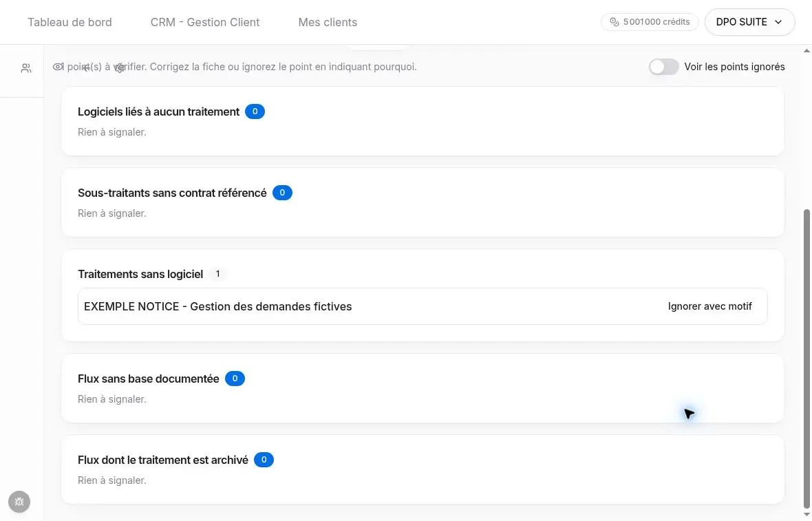The image size is (812, 521).
Task: Click Flux dont le traitement est archivé heading
Action: click(x=162, y=460)
